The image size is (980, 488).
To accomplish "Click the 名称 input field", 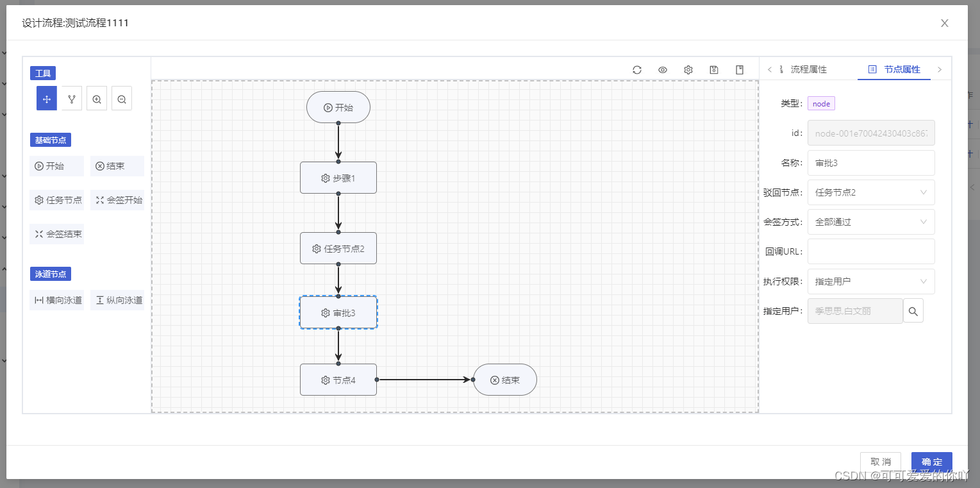I will pyautogui.click(x=871, y=163).
